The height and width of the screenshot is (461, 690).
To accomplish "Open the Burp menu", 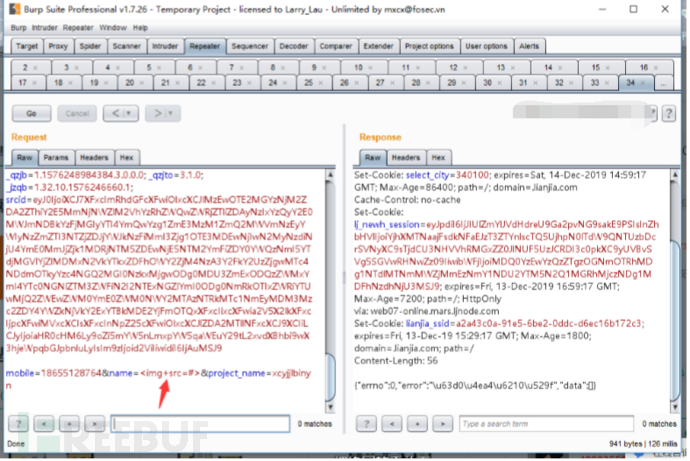I will (x=18, y=28).
